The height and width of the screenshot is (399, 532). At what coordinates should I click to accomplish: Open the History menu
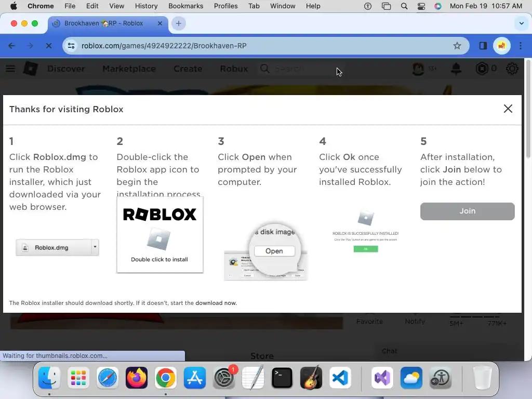pos(146,6)
